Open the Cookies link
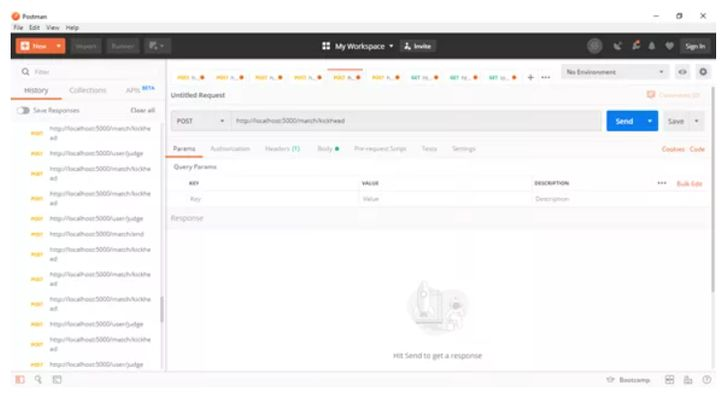720x396 pixels. (673, 149)
